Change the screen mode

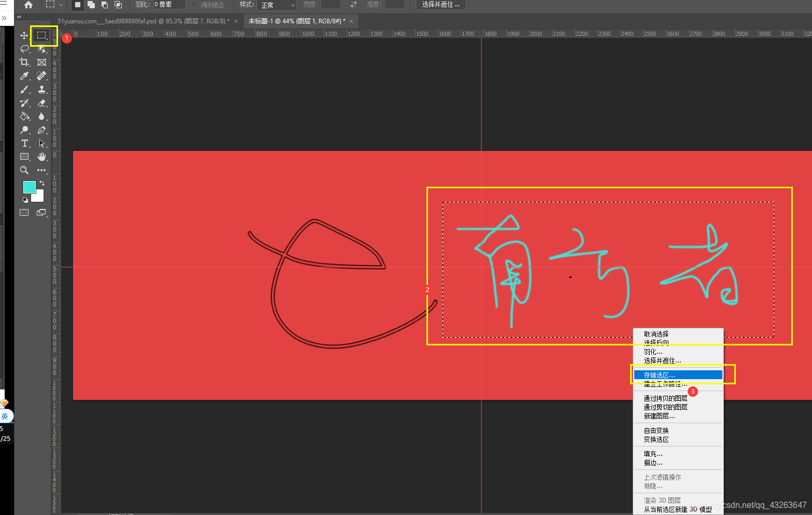point(41,213)
